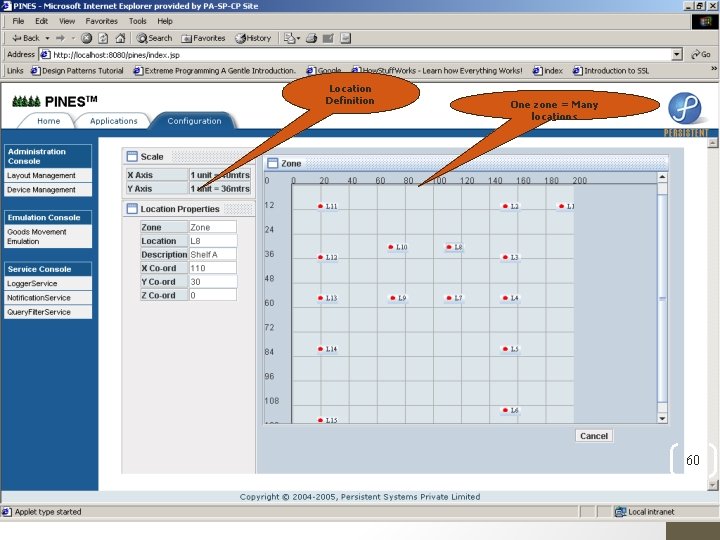The width and height of the screenshot is (720, 540).
Task: Open the Favorites menu
Action: (101, 21)
